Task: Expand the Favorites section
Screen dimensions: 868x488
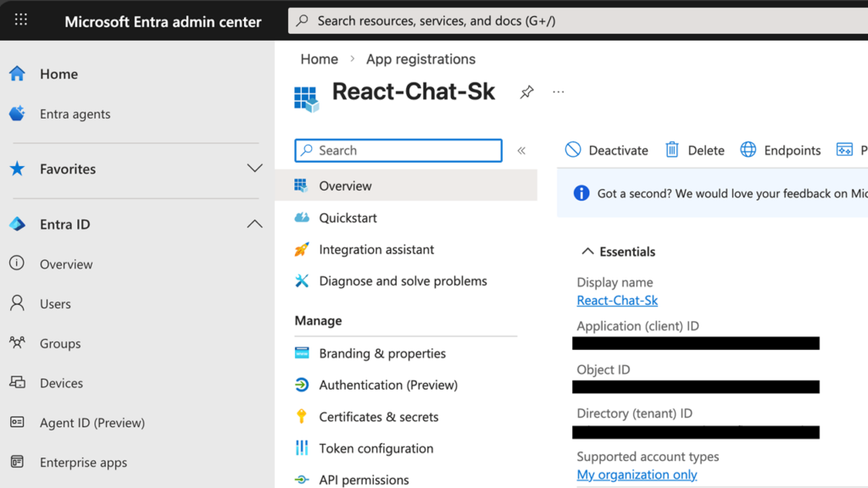Action: (x=254, y=169)
